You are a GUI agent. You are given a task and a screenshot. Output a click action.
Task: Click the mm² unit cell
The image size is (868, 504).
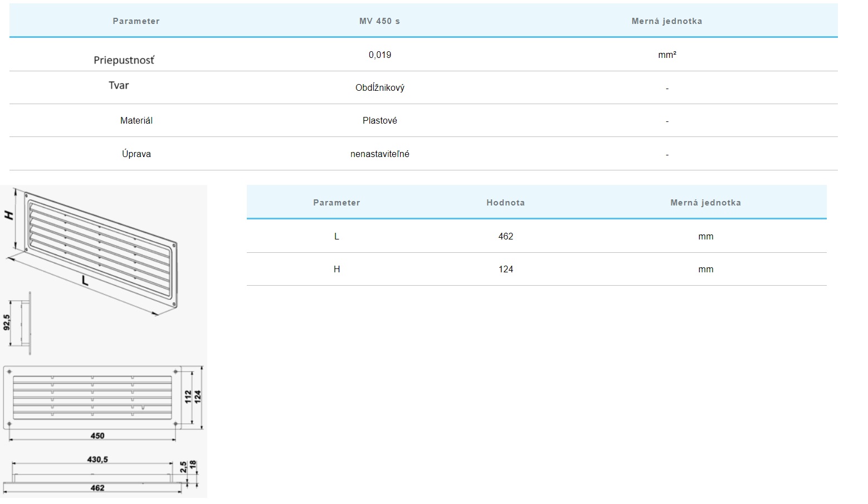click(667, 55)
